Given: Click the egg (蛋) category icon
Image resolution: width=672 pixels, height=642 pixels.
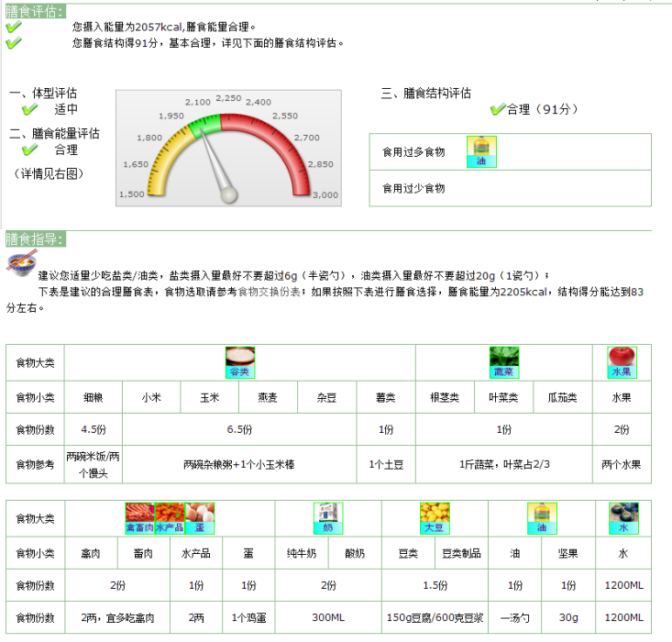Looking at the screenshot, I should tap(200, 518).
